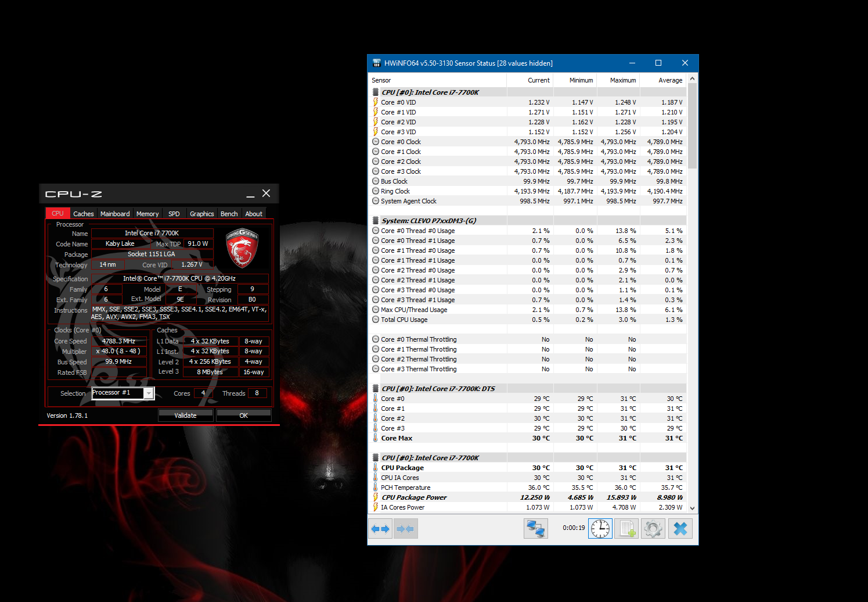The width and height of the screenshot is (868, 602).
Task: Open HWiNFO remote network monitoring icon
Action: tap(535, 529)
